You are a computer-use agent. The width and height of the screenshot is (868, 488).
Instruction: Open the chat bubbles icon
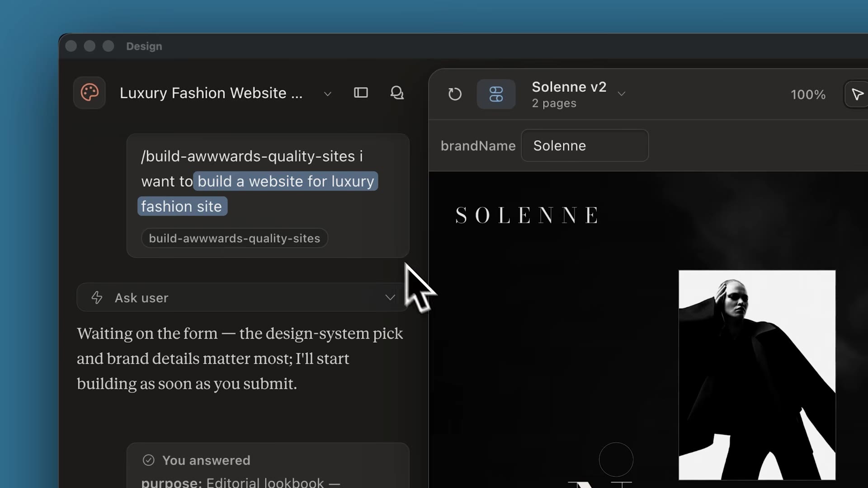click(x=397, y=93)
